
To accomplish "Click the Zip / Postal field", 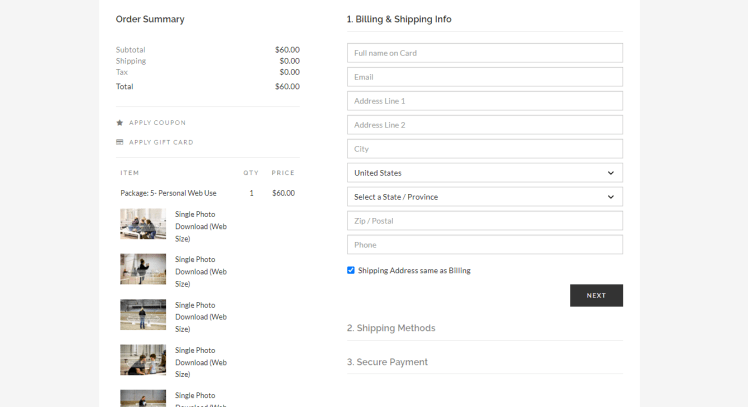I will (484, 221).
